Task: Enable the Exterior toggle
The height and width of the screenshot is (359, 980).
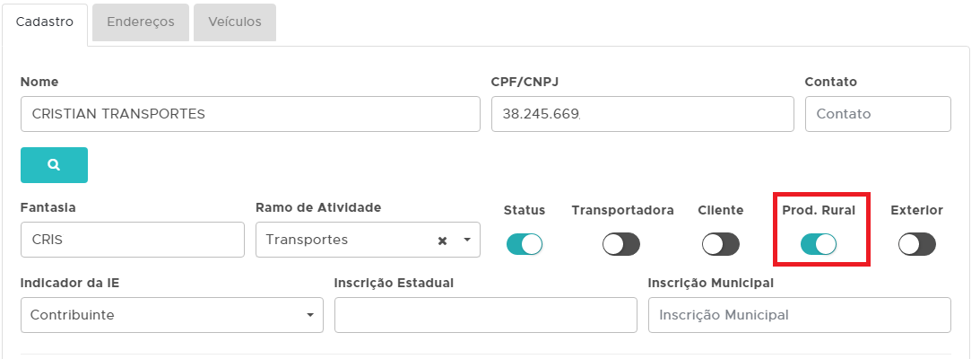Action: tap(916, 244)
